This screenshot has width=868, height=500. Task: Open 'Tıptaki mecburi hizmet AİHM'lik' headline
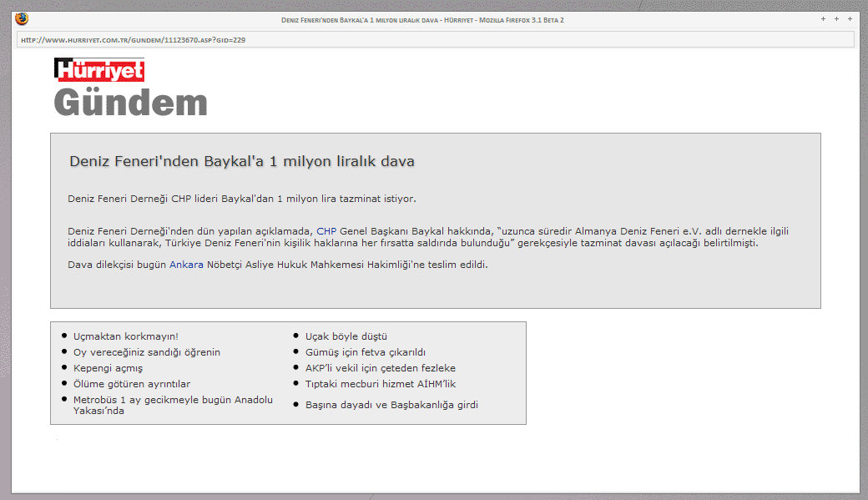pyautogui.click(x=381, y=384)
